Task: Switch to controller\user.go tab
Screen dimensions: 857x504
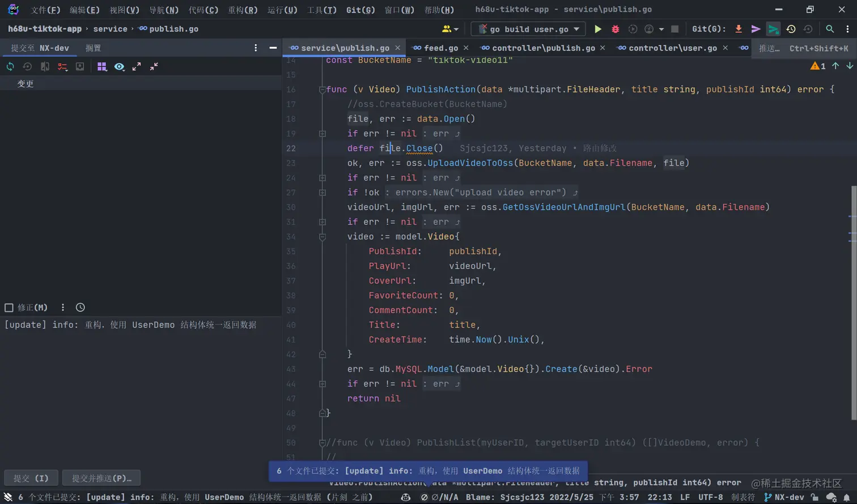Action: click(x=672, y=48)
